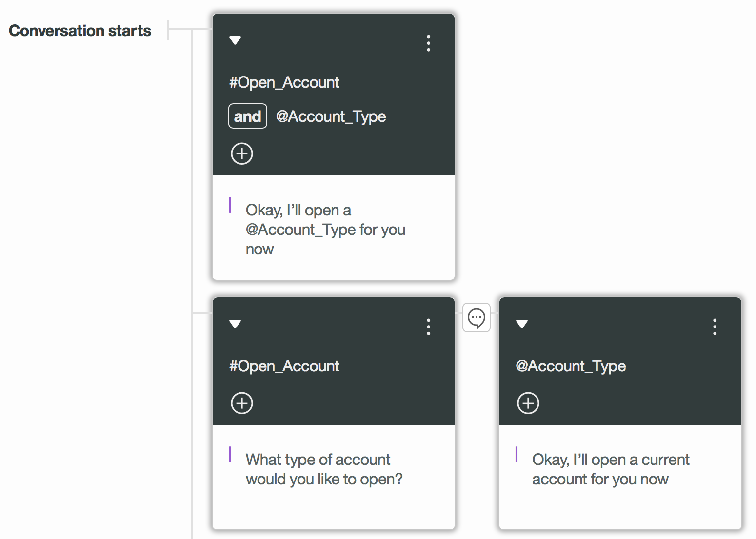756x539 pixels.
Task: Select @Account_Type condition next to 'and'
Action: point(331,116)
